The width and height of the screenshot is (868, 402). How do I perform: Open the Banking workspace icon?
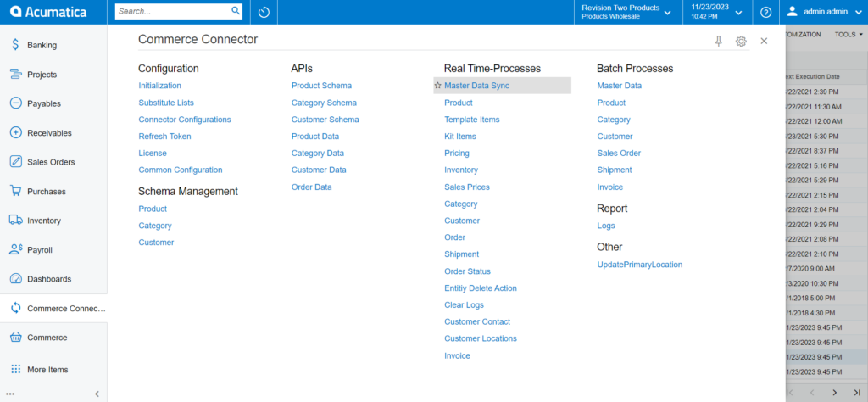coord(15,45)
